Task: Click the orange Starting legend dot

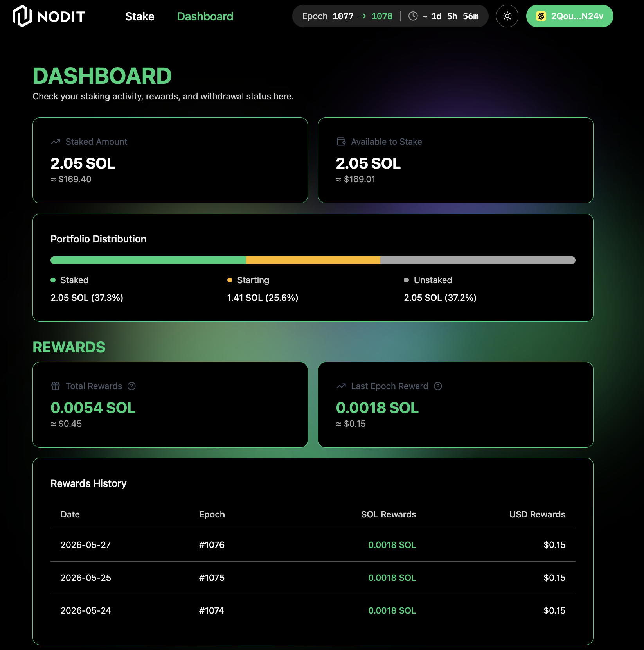Action: (x=230, y=280)
